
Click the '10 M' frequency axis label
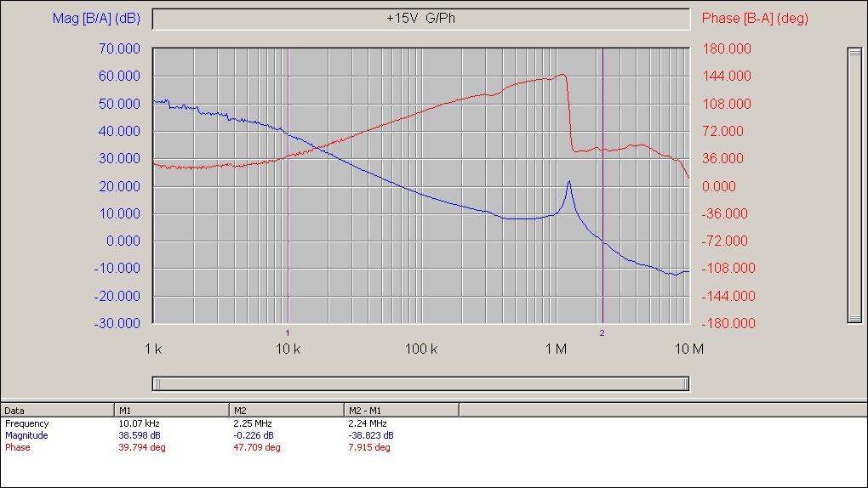[689, 349]
